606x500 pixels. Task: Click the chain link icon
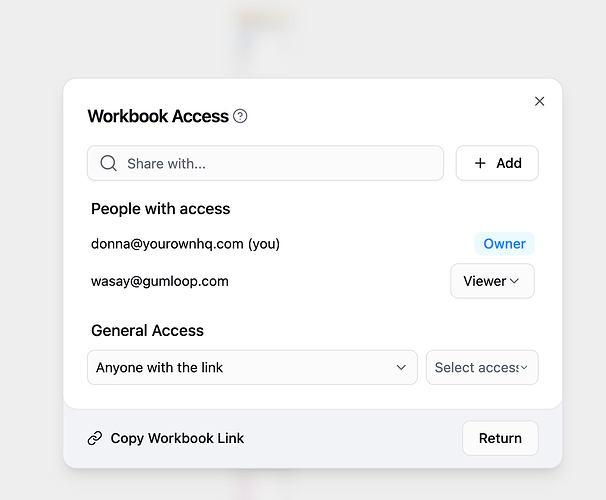[95, 438]
